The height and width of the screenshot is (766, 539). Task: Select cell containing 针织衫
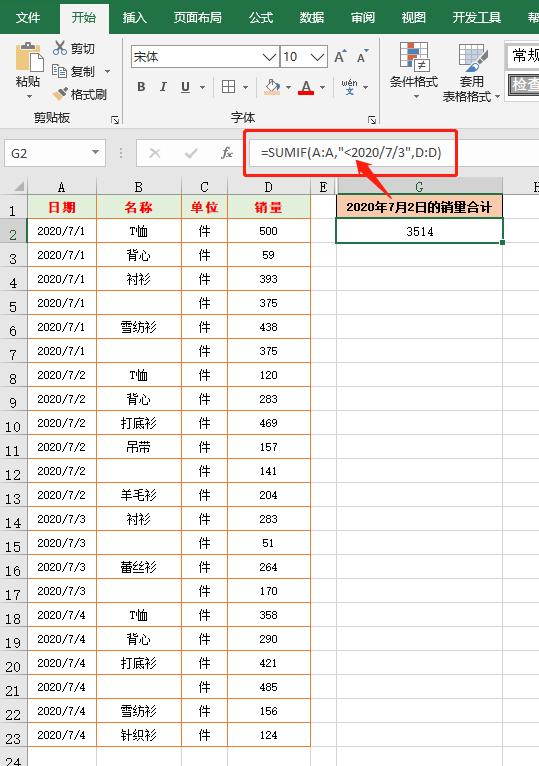(139, 735)
